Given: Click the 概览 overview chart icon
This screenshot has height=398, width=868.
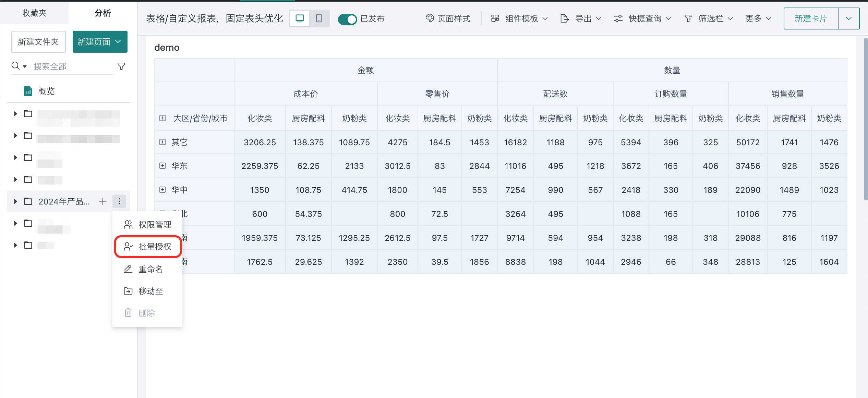Looking at the screenshot, I should click(28, 91).
